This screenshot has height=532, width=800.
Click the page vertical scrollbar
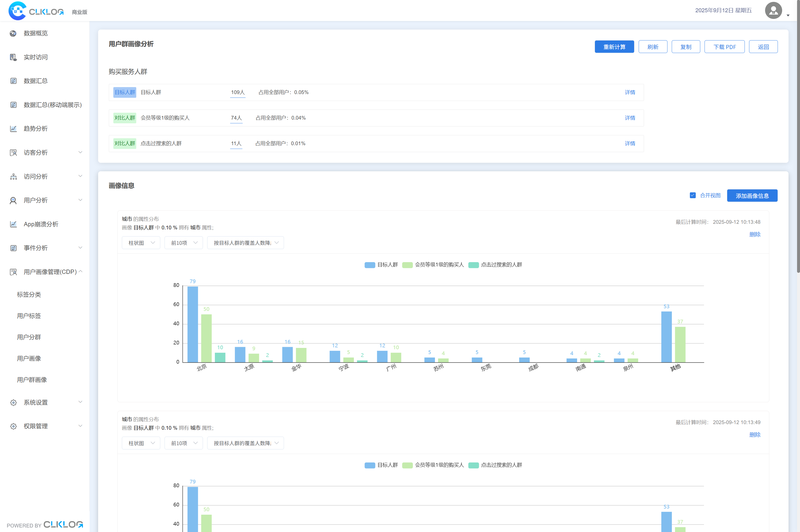(x=798, y=136)
